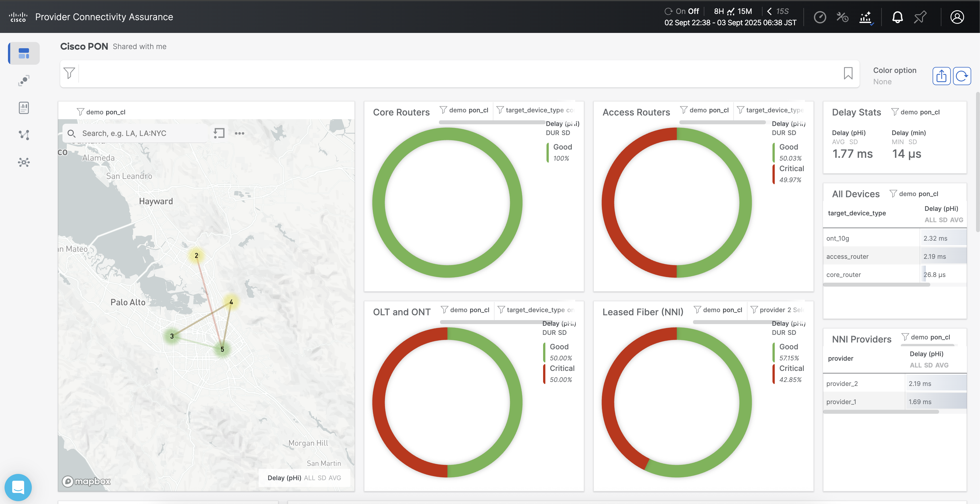Open the 8H time range selector

[719, 11]
